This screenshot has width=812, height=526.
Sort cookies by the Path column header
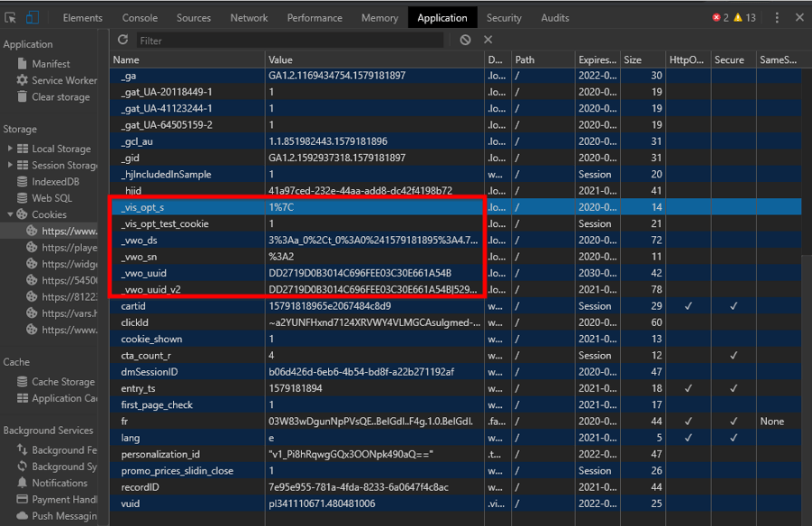(x=543, y=60)
